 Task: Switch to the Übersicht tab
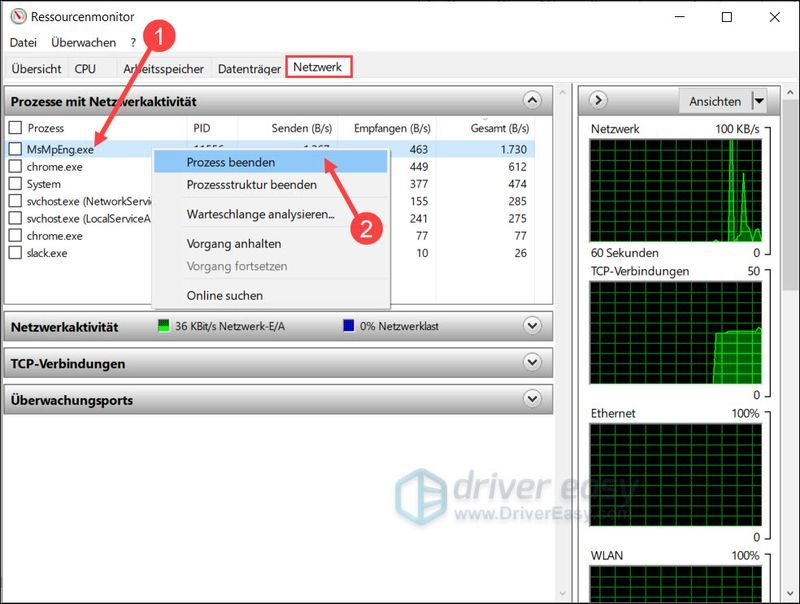(36, 69)
